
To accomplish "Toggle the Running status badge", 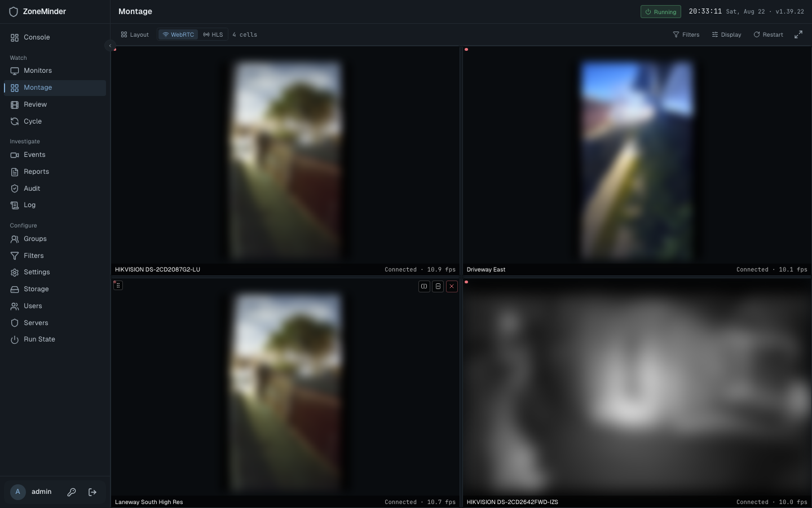I will tap(661, 12).
